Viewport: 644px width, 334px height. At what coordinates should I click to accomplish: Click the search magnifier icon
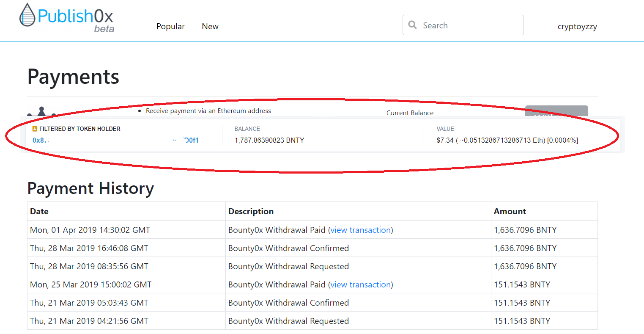[x=413, y=25]
